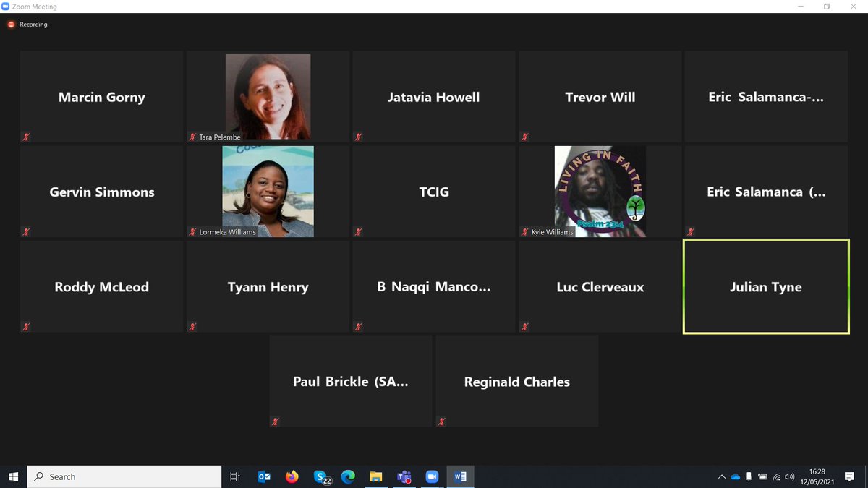Screen dimensions: 868x488
Task: Click the Jatavia Howell name text
Action: pos(434,97)
